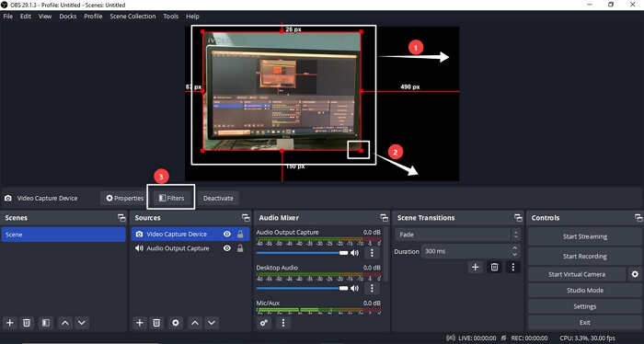
Task: Open transition properties three-dot menu
Action: pyautogui.click(x=513, y=268)
